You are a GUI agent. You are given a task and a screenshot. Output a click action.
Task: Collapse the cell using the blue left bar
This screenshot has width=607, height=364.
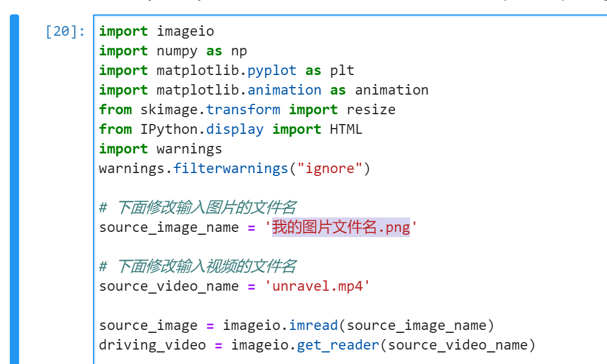tap(14, 190)
